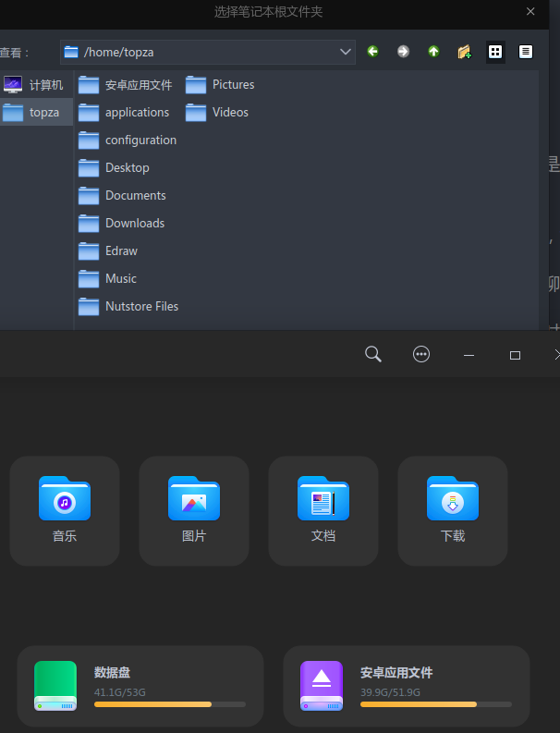
Task: Go forward with the gray right arrow
Action: tap(403, 52)
